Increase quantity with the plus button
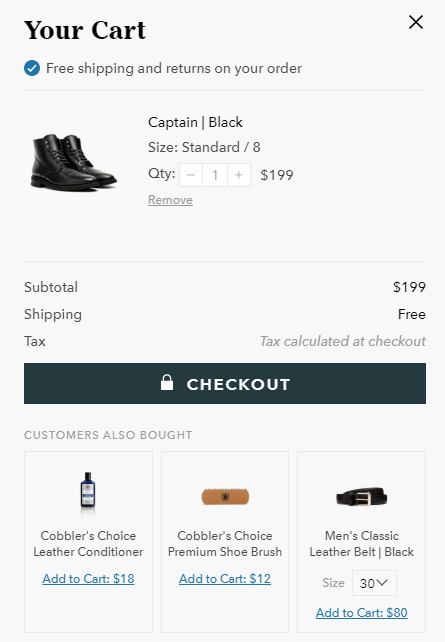Screen dimensions: 445x642 pos(239,175)
